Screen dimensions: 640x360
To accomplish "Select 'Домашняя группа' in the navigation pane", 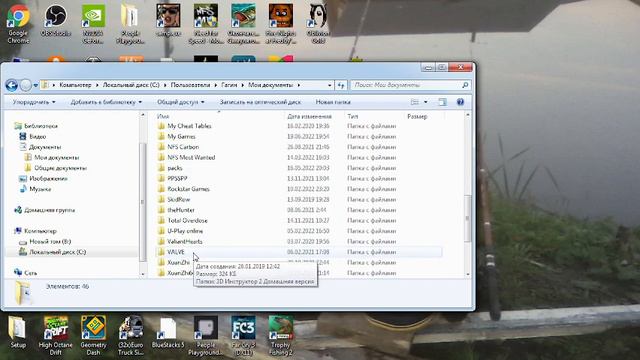I will (x=49, y=210).
